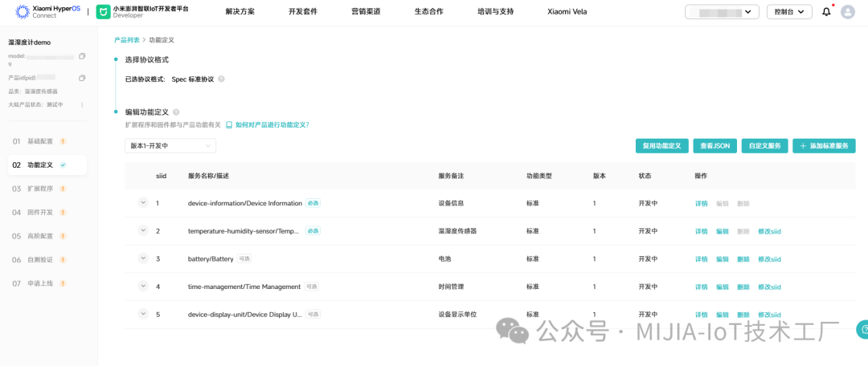
Task: Click the 设备显示单位 remark cell
Action: click(x=457, y=315)
